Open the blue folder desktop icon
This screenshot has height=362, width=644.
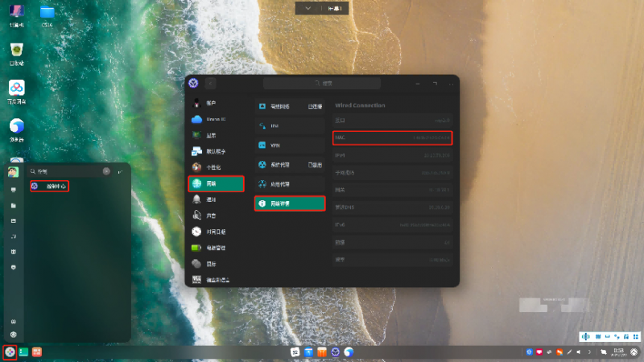coord(47,16)
